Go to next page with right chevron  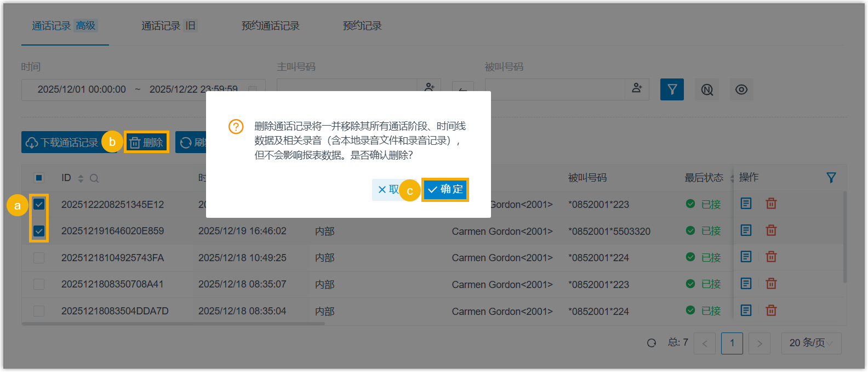[759, 343]
